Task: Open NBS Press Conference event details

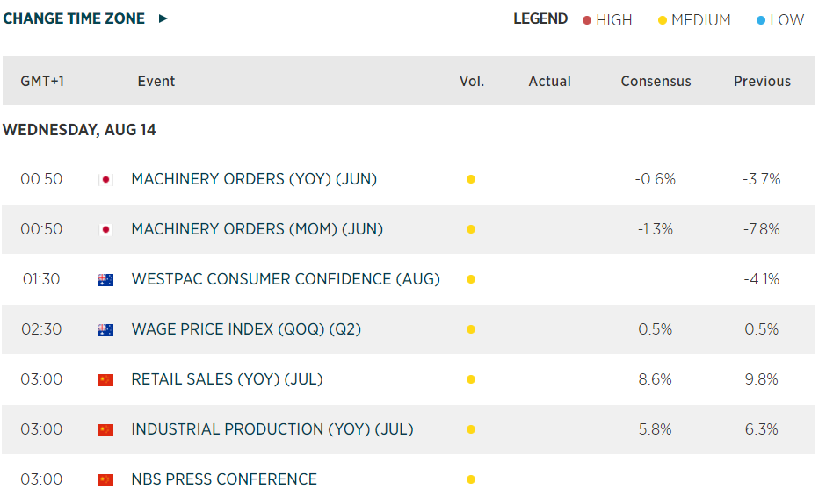Action: pyautogui.click(x=224, y=479)
